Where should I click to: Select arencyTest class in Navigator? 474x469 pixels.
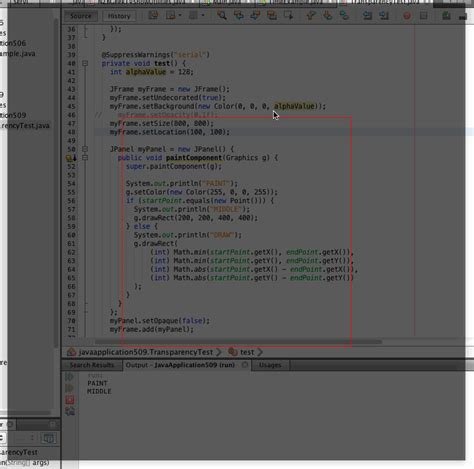(19, 452)
